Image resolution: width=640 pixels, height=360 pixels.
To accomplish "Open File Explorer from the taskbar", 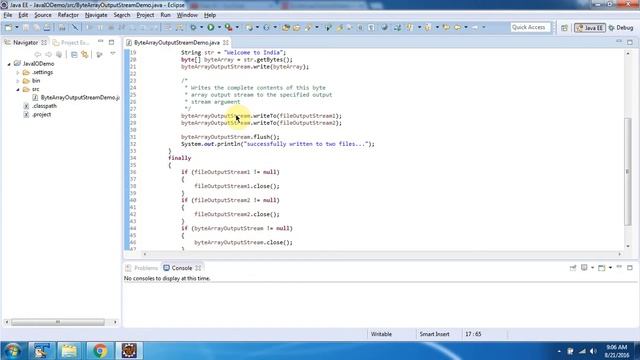I will tap(69, 351).
